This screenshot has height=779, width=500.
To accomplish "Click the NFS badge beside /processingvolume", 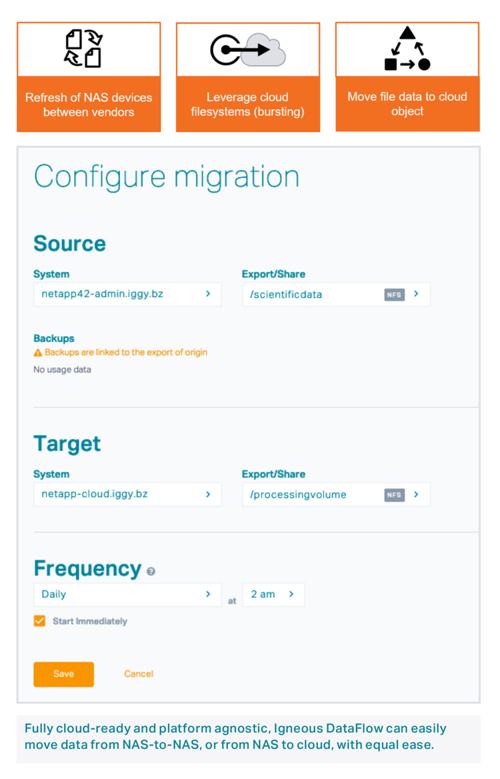I will pyautogui.click(x=394, y=495).
